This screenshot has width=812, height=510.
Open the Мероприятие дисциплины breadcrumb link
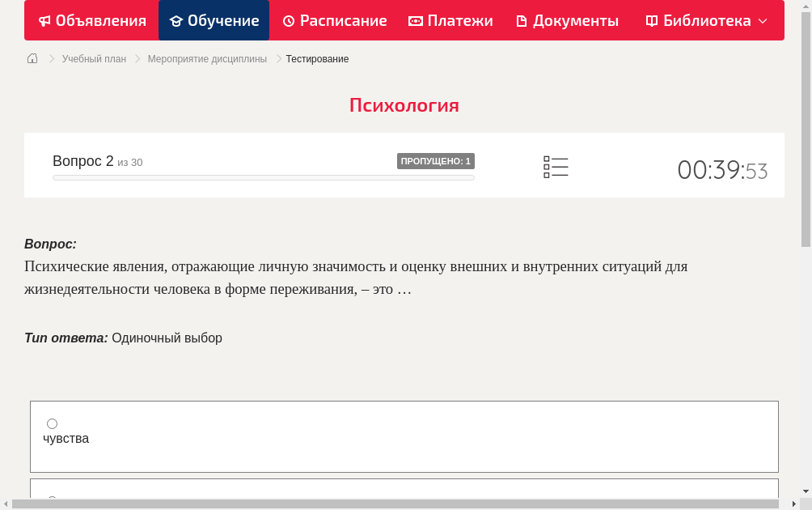click(206, 58)
